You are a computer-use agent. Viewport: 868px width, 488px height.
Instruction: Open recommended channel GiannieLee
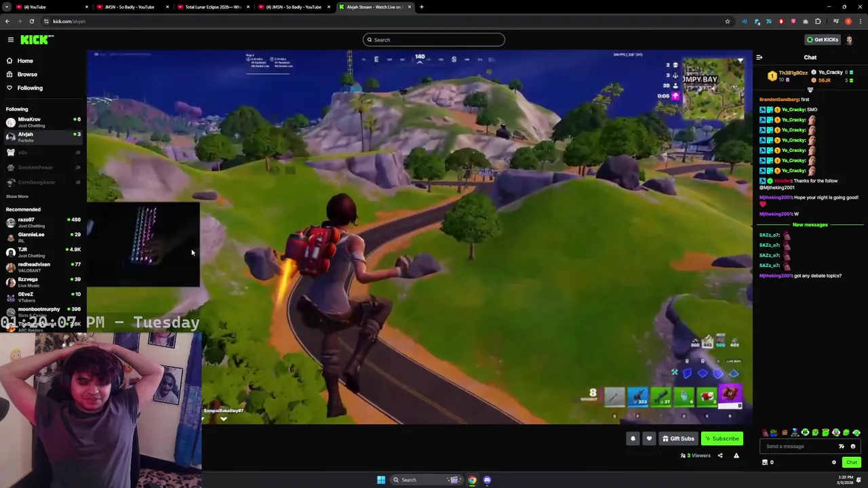tap(43, 237)
